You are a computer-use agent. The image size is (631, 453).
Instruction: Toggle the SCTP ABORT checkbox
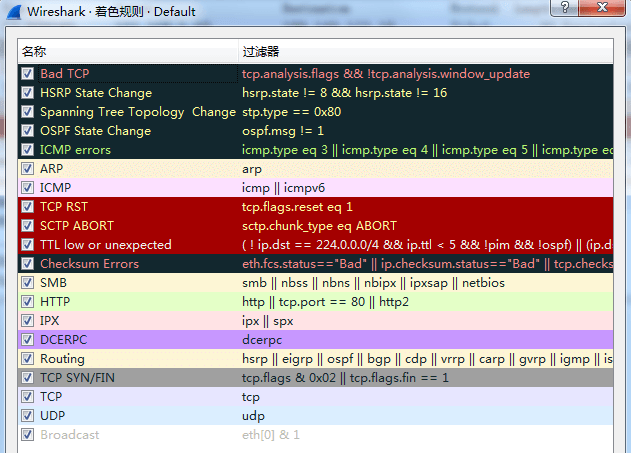click(27, 226)
